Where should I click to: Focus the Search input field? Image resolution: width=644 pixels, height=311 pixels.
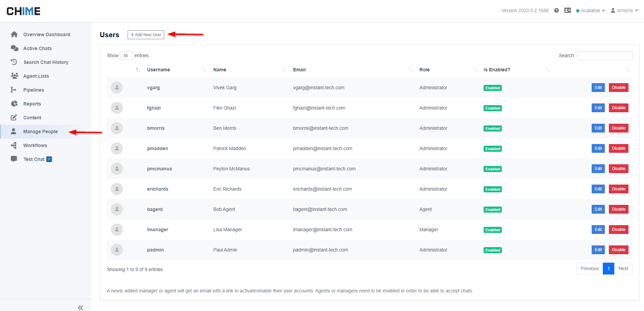click(x=604, y=56)
